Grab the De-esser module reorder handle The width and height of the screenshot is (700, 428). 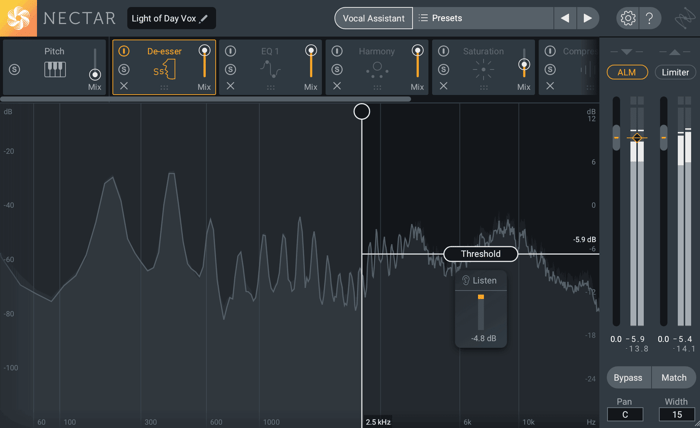[x=164, y=88]
